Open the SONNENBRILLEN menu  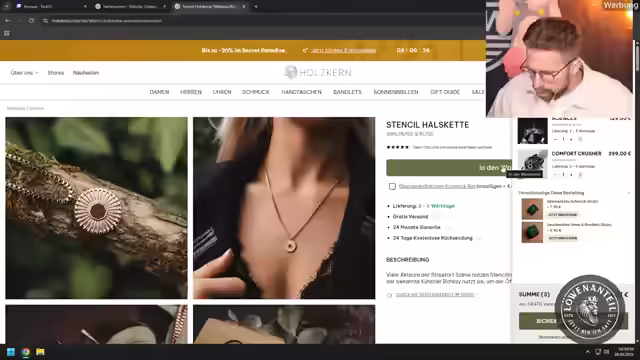(x=396, y=92)
